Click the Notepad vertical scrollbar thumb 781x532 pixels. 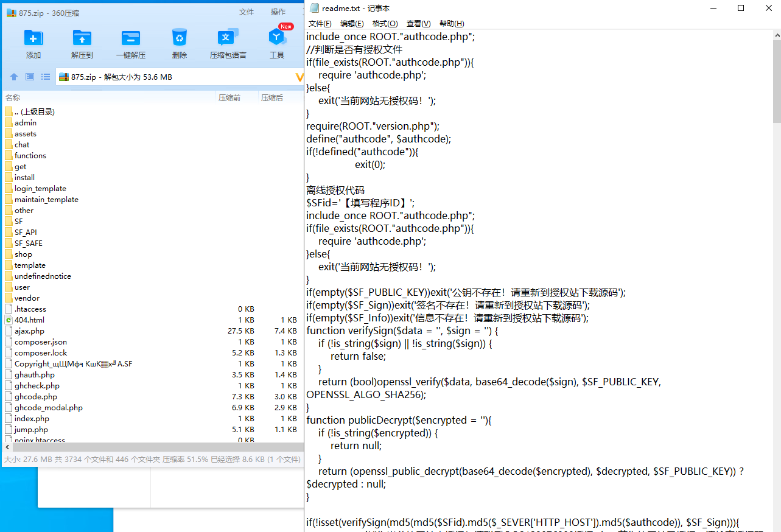[776, 79]
